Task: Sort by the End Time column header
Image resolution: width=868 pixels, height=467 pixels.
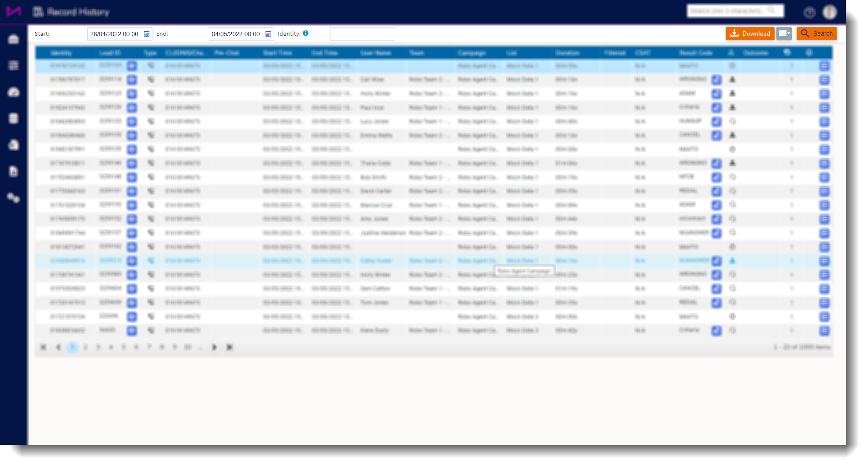Action: pos(325,53)
